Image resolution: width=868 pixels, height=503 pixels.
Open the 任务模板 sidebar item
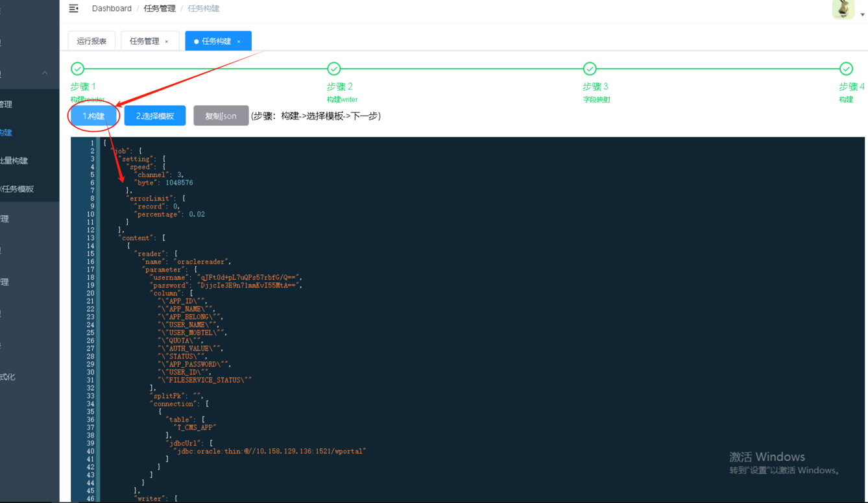(18, 189)
